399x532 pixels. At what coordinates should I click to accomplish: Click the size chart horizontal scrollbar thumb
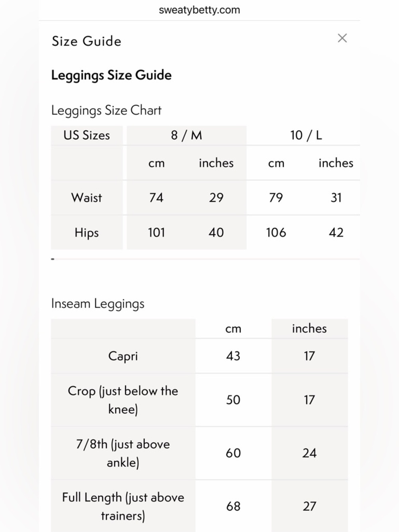(x=53, y=259)
